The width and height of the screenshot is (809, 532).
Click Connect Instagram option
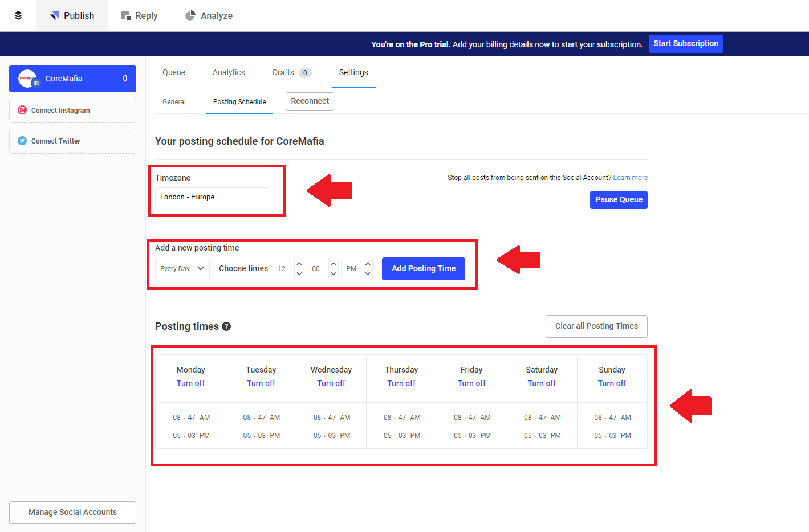[72, 110]
